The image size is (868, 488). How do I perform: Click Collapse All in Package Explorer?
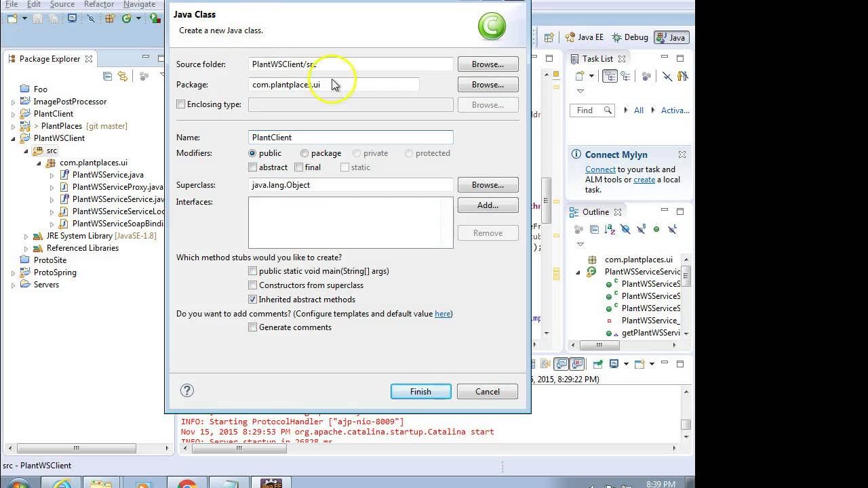click(107, 77)
